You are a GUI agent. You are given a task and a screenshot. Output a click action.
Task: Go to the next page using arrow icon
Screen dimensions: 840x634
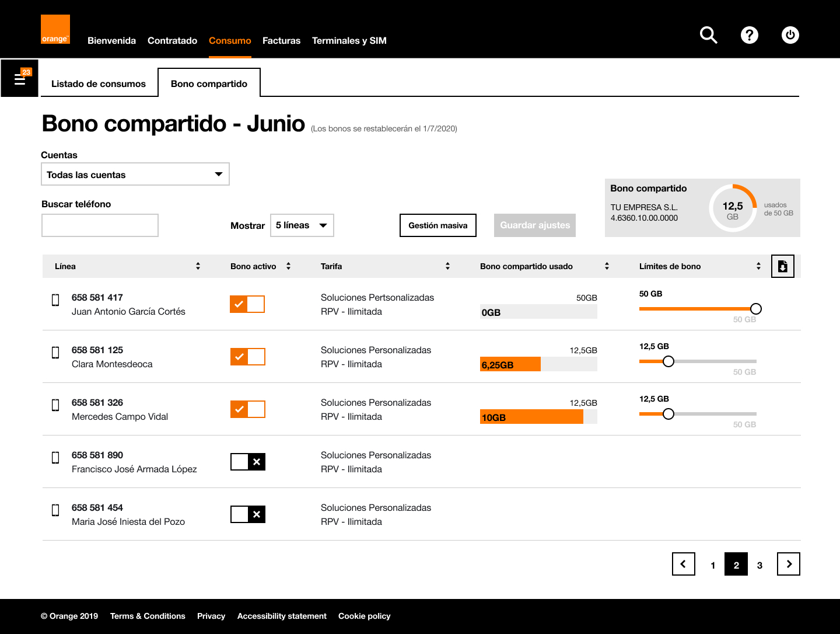tap(788, 564)
